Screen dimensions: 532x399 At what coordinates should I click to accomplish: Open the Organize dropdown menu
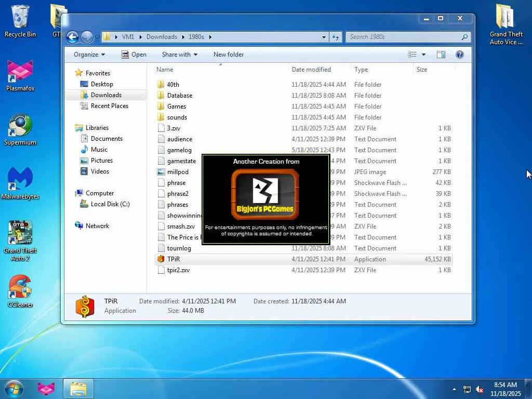point(89,55)
